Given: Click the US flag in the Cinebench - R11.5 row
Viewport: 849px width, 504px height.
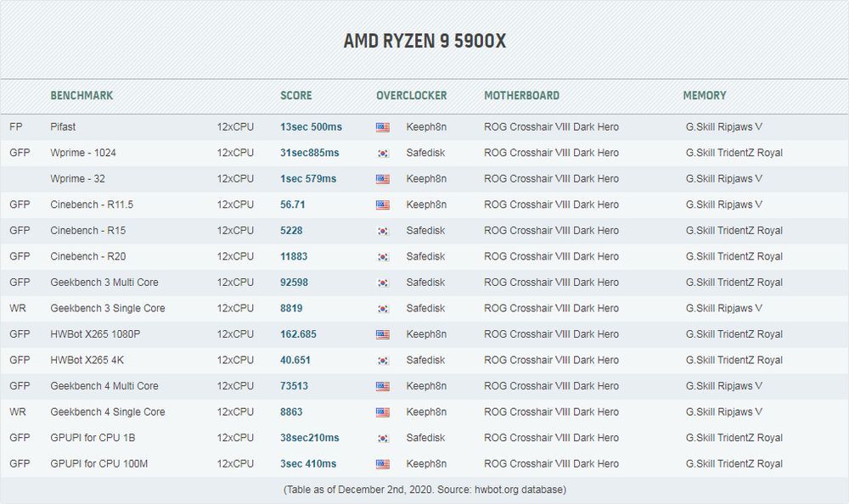Looking at the screenshot, I should tap(382, 205).
